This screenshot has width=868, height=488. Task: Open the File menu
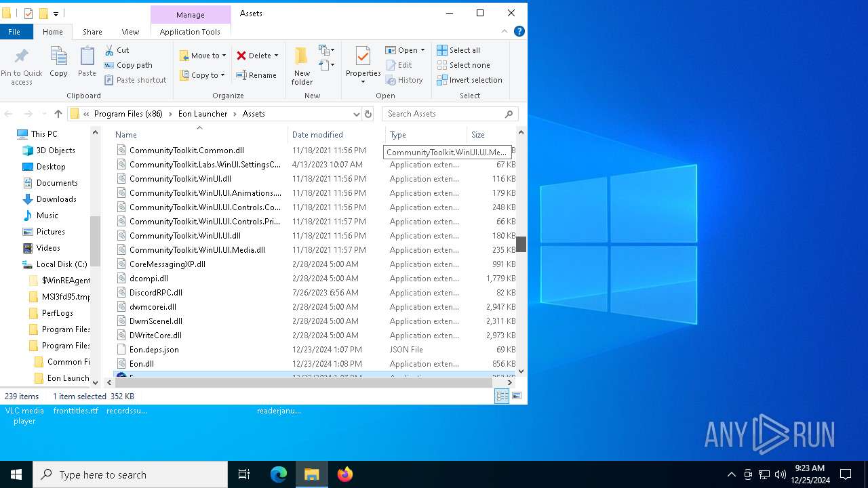pos(14,31)
